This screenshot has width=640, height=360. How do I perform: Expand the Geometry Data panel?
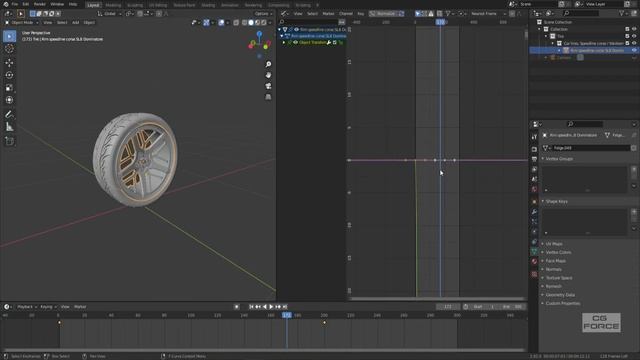560,295
